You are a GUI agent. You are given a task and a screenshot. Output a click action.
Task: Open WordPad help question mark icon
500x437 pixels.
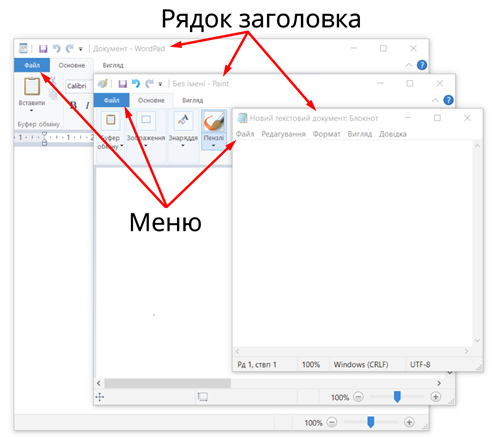click(x=422, y=65)
